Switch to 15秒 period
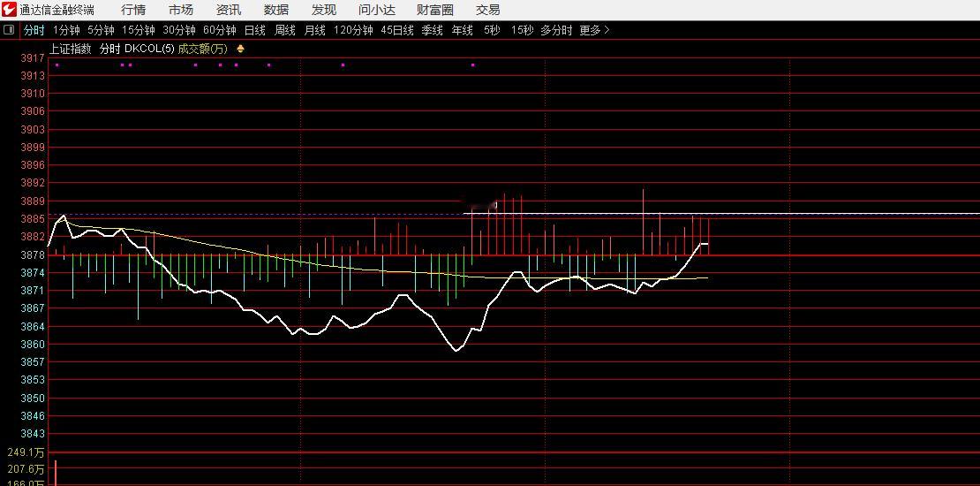980x486 pixels. tap(522, 30)
